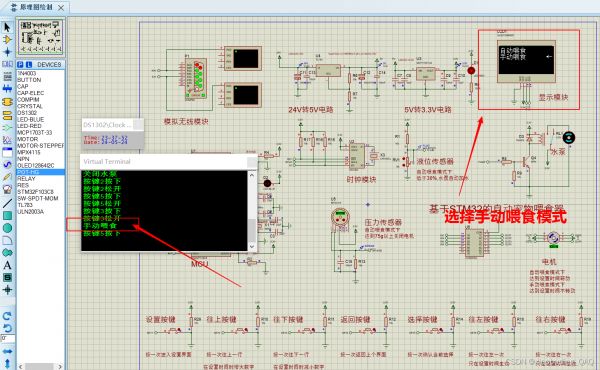Click the rotation angle input field
The image size is (600, 370).
(x=7, y=339)
